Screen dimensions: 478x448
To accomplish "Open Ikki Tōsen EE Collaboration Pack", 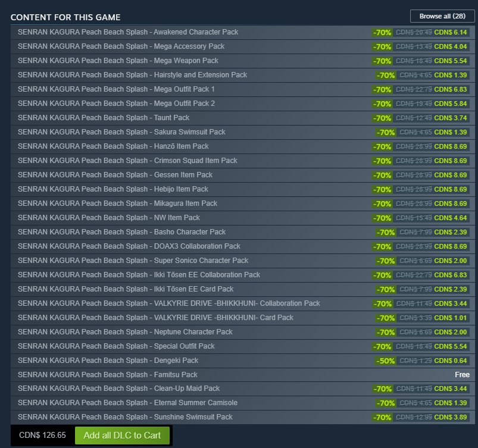I will click(243, 275).
